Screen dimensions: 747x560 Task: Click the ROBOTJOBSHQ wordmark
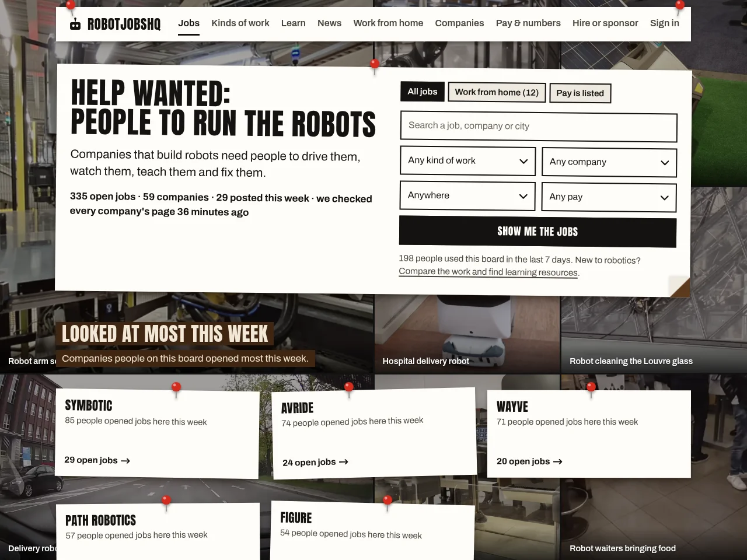(x=124, y=24)
